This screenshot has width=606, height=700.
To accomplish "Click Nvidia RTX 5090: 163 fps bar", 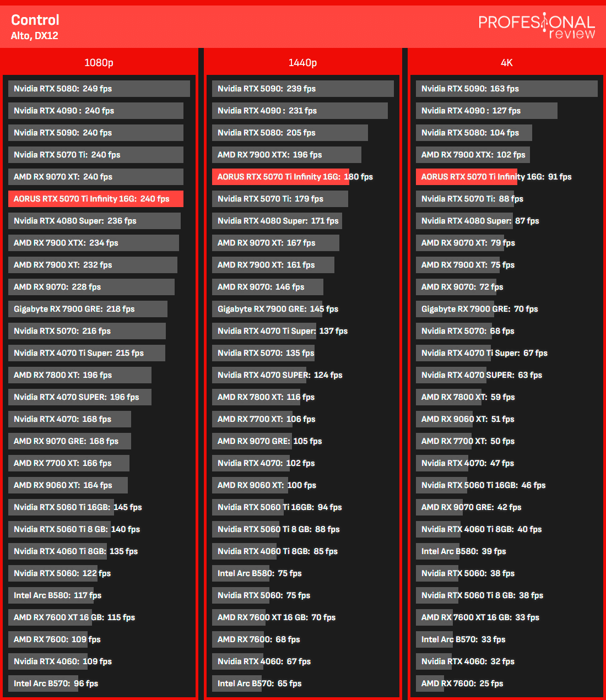I will (507, 89).
